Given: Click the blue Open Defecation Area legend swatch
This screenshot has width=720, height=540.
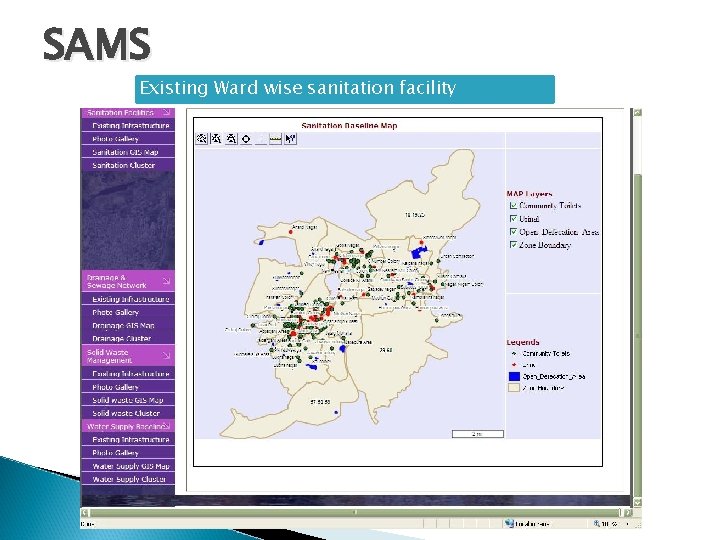Looking at the screenshot, I should pos(514,377).
